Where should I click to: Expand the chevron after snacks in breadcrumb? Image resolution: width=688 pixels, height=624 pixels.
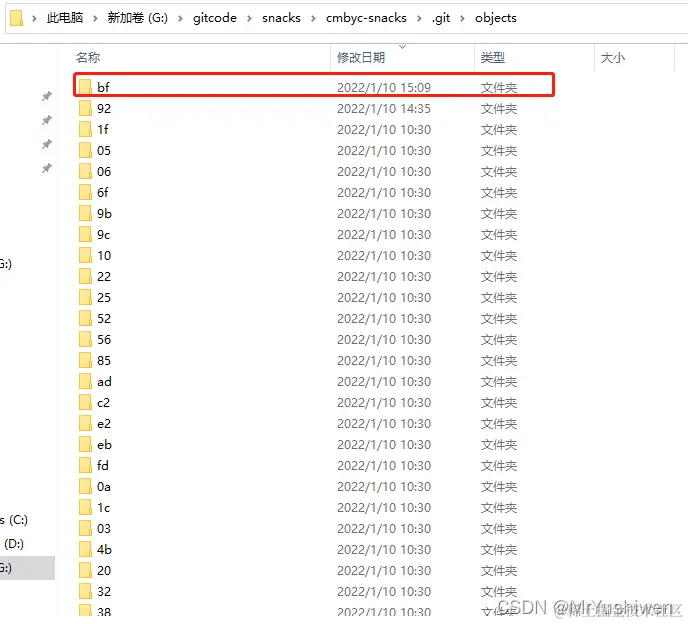(313, 18)
